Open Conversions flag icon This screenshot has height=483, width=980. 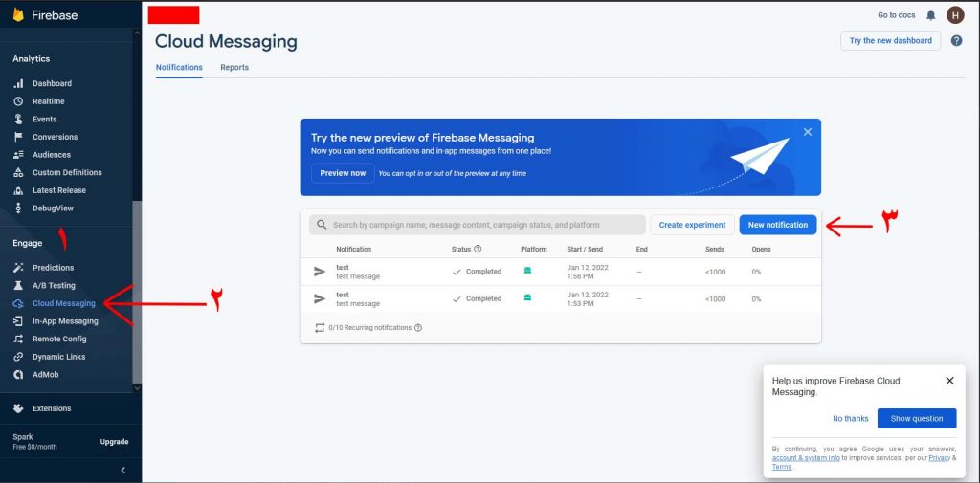tap(19, 137)
